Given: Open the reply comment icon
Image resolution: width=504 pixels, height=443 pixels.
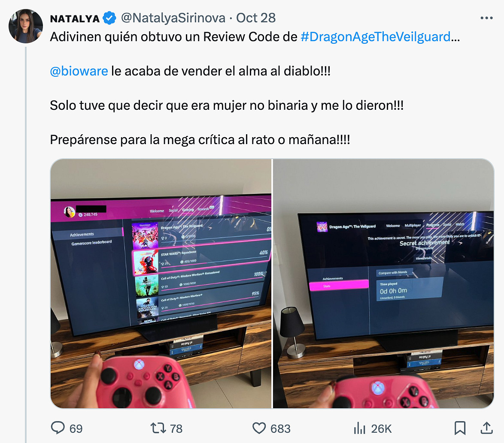Looking at the screenshot, I should coord(58,428).
